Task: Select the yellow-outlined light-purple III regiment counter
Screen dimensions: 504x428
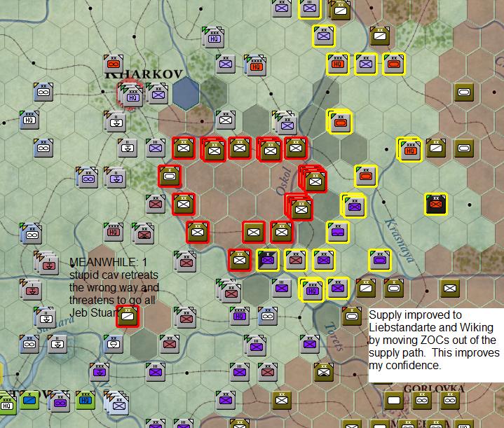Action: [x=310, y=8]
